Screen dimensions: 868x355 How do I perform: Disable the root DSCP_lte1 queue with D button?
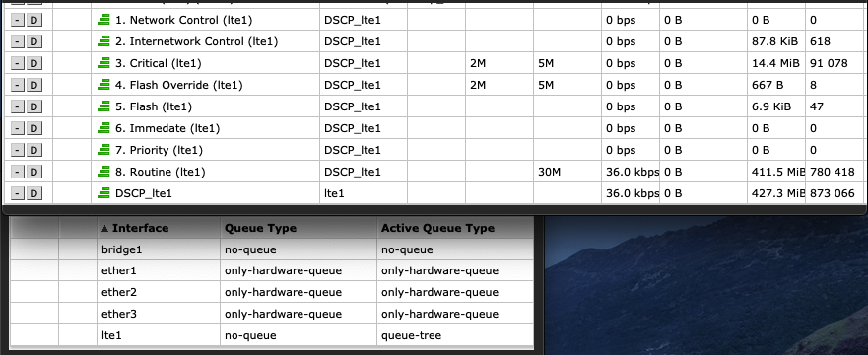click(33, 193)
